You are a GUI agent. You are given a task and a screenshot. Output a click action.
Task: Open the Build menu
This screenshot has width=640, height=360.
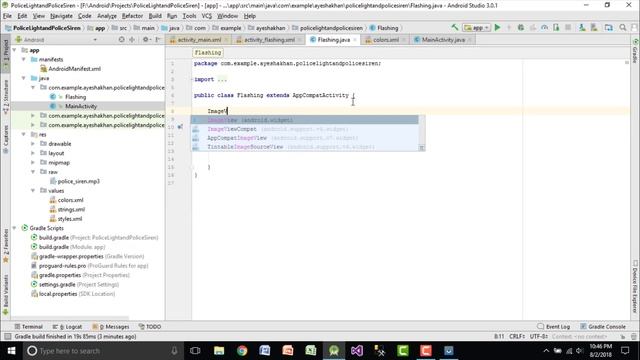point(155,16)
